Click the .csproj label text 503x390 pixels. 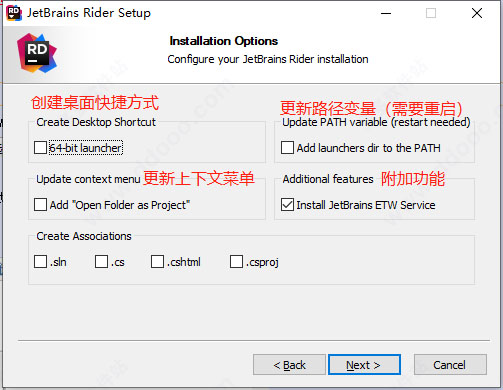coord(262,262)
